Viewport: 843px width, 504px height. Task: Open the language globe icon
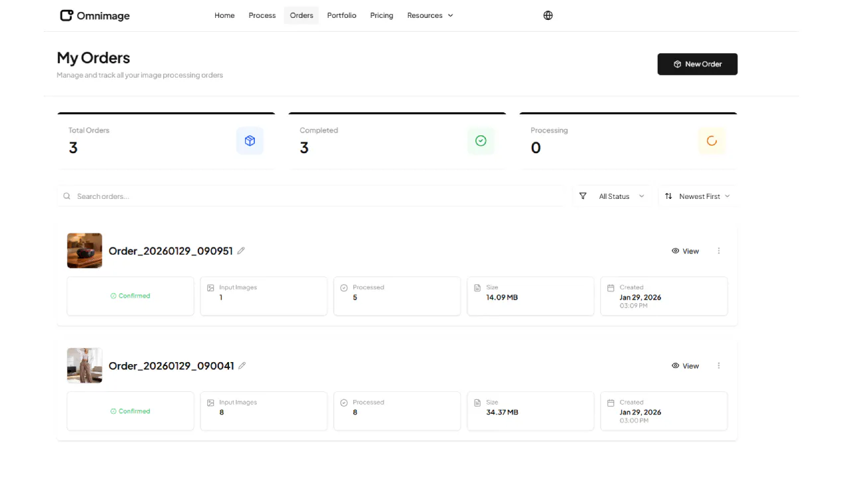pyautogui.click(x=548, y=15)
